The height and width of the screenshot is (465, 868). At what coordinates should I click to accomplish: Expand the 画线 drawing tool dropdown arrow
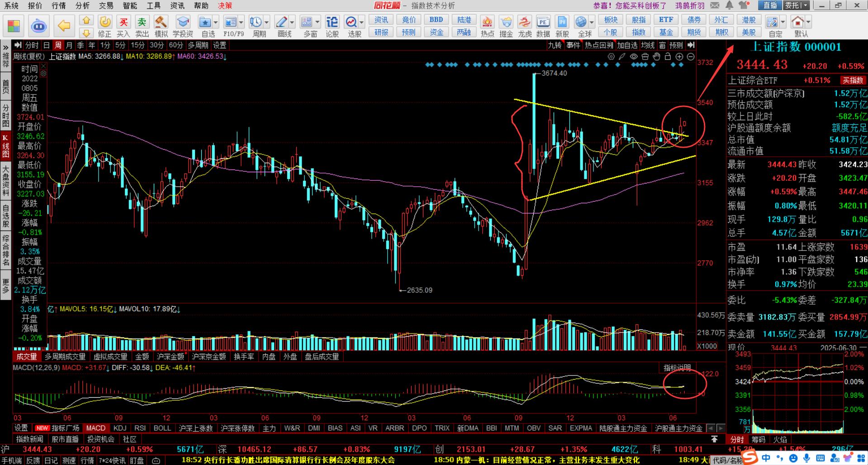click(292, 22)
